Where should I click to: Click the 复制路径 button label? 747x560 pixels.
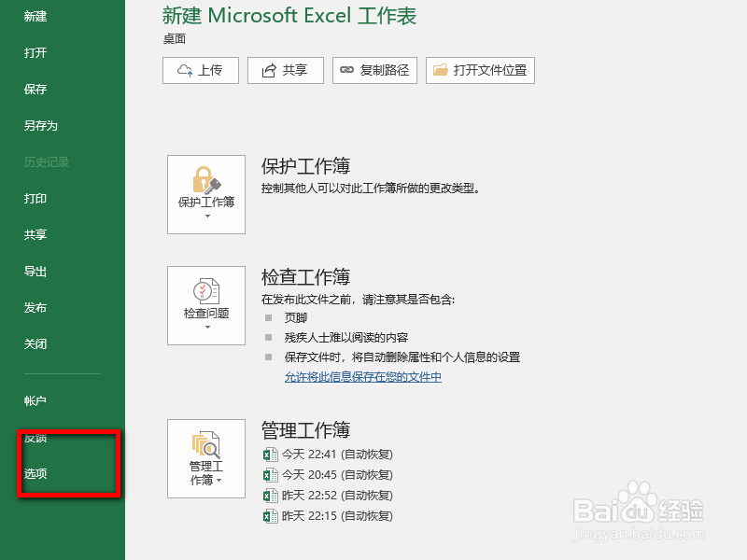pyautogui.click(x=385, y=71)
